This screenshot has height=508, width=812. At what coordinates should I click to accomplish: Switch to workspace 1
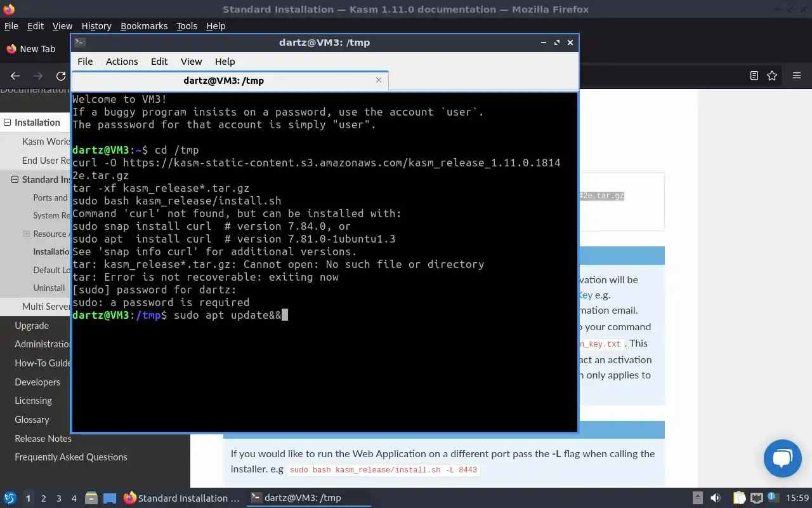pos(28,498)
